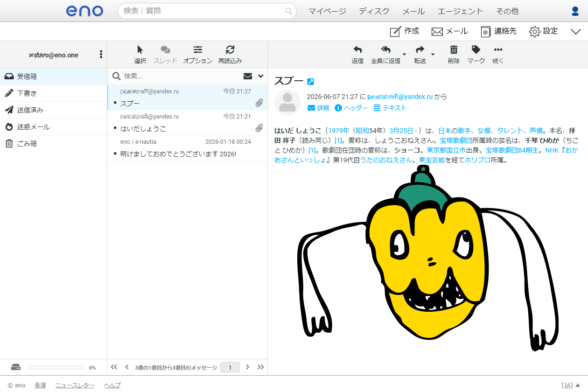Open その他 menu
588x392 pixels.
507,11
